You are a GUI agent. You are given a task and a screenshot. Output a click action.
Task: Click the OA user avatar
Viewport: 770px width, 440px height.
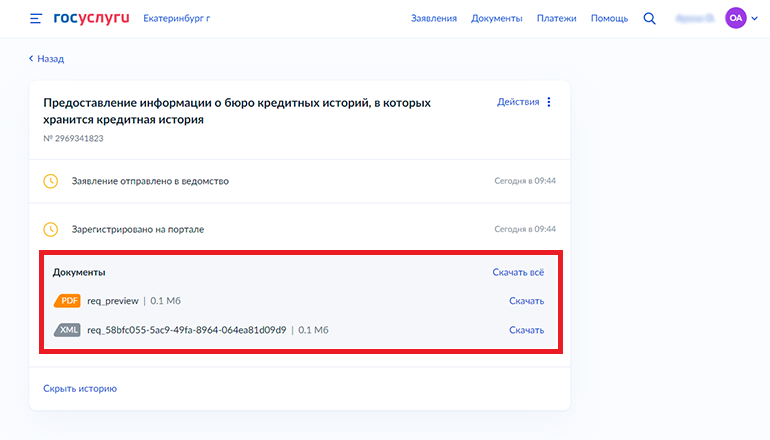[735, 19]
